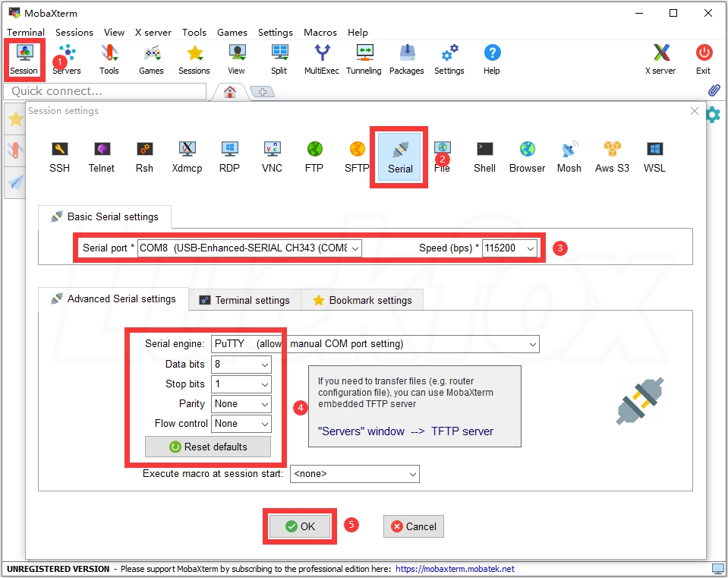
Task: Open the Macros menu
Action: (x=320, y=33)
